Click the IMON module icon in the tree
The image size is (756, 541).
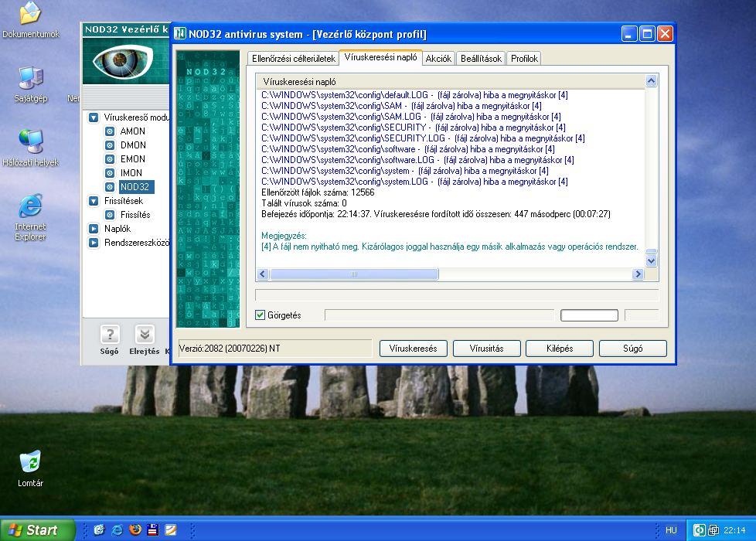[x=110, y=173]
